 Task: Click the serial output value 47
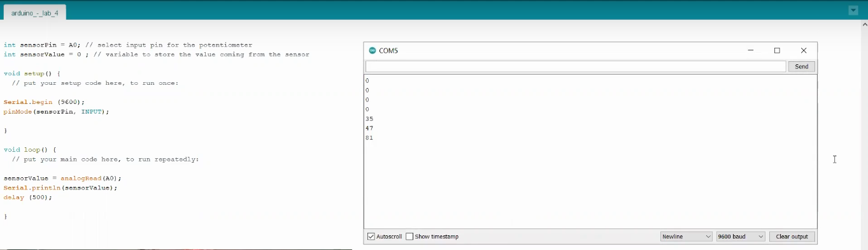click(369, 128)
